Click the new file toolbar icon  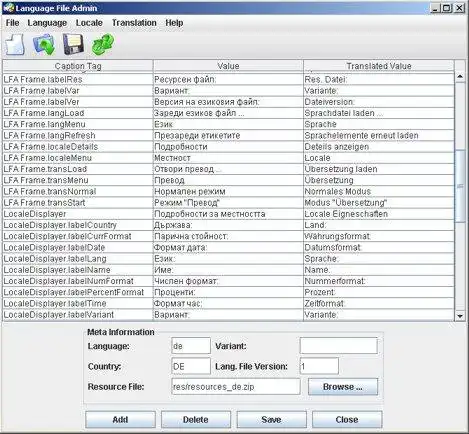coord(15,44)
